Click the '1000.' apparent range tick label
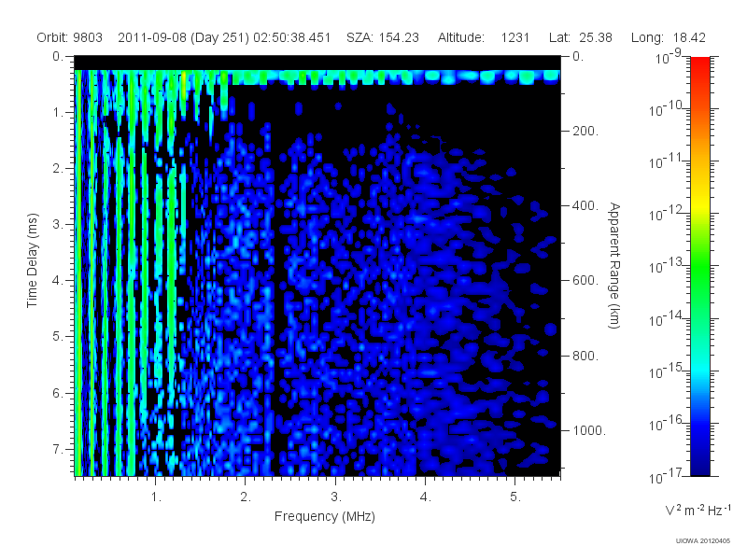The width and height of the screenshot is (747, 560). [589, 430]
